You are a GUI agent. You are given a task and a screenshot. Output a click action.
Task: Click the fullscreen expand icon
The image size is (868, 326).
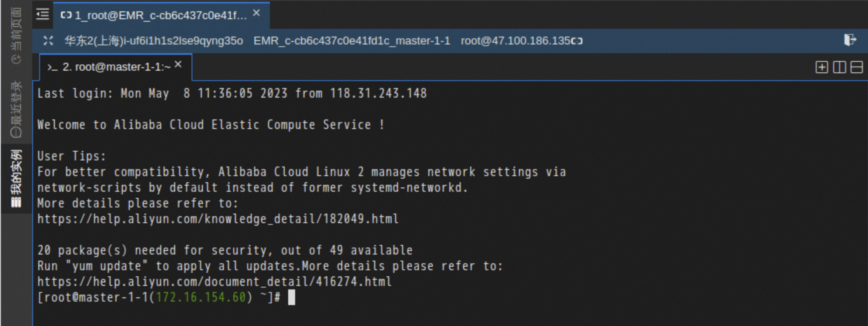click(x=48, y=41)
